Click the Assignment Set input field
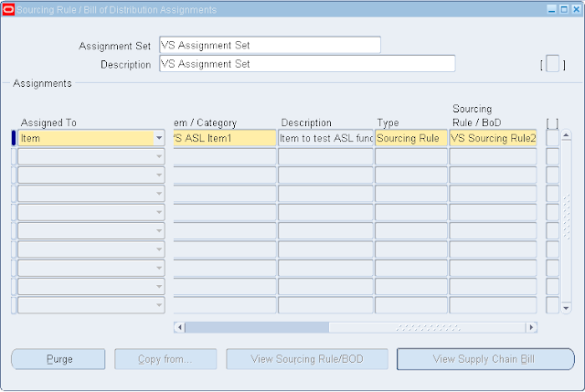The width and height of the screenshot is (585, 392). click(x=271, y=45)
